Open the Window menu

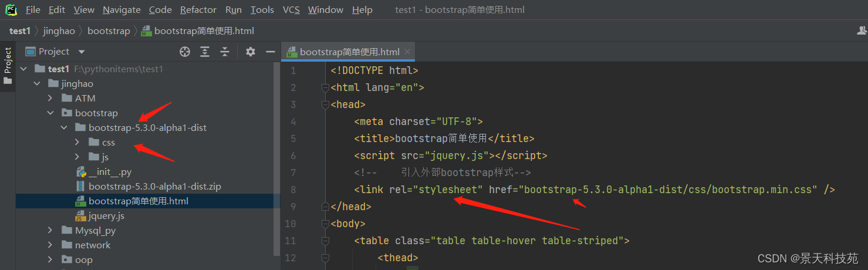coord(326,10)
